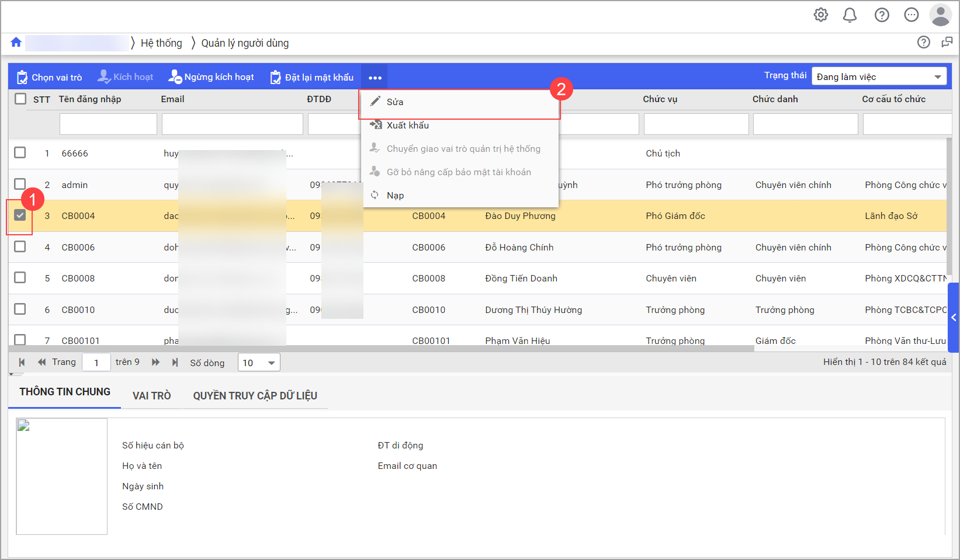Open the settings gear icon
This screenshot has width=960, height=560.
820,15
